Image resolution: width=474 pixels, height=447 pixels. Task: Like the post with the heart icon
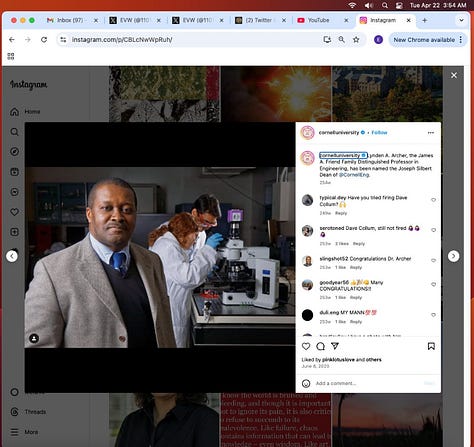pos(306,346)
